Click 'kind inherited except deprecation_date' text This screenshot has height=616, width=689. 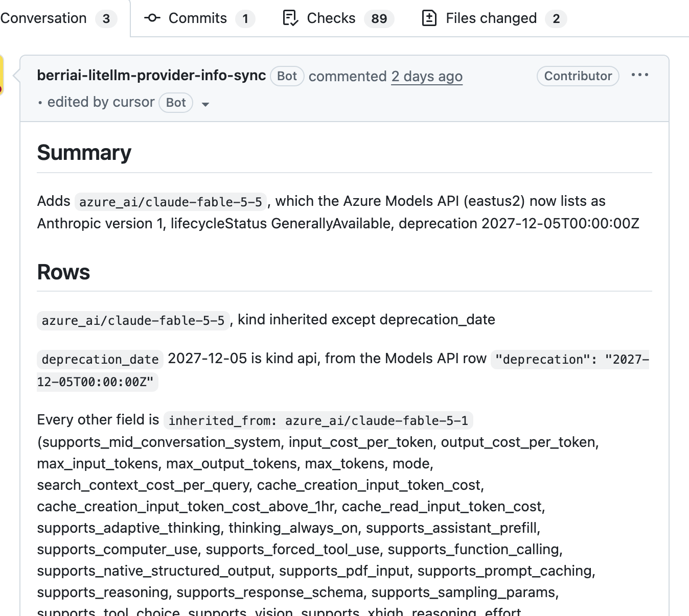366,320
